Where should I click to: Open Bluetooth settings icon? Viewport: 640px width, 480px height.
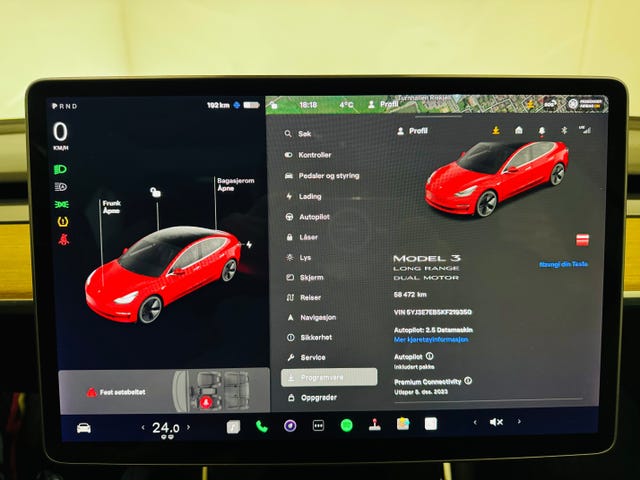tap(564, 130)
